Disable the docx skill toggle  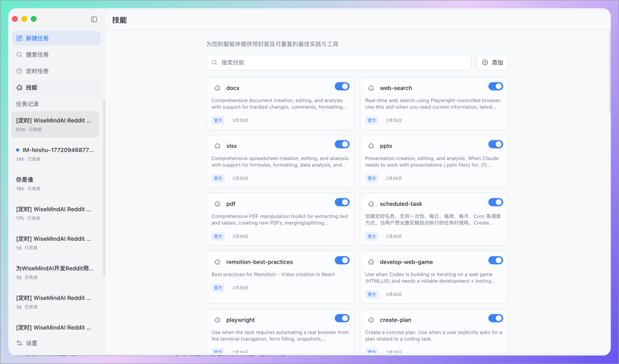(x=342, y=87)
